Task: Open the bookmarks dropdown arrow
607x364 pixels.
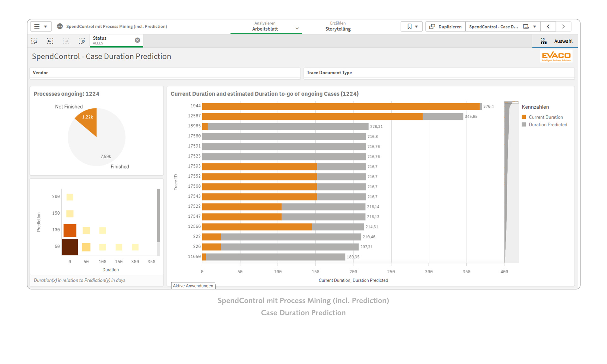Action: tap(417, 27)
